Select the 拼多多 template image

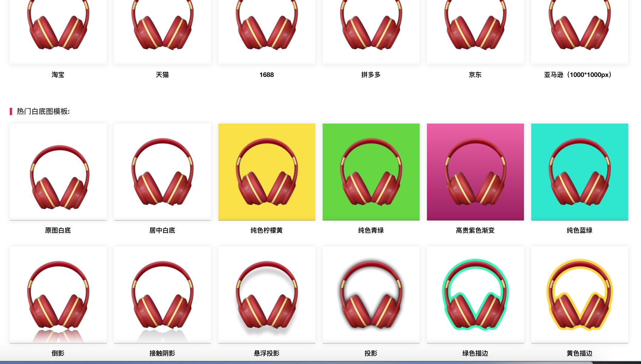pyautogui.click(x=371, y=30)
